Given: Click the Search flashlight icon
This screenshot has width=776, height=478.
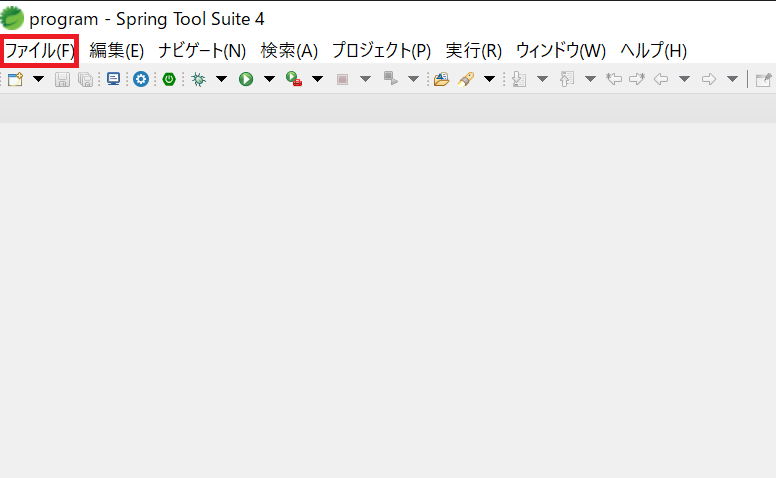Looking at the screenshot, I should coord(466,79).
